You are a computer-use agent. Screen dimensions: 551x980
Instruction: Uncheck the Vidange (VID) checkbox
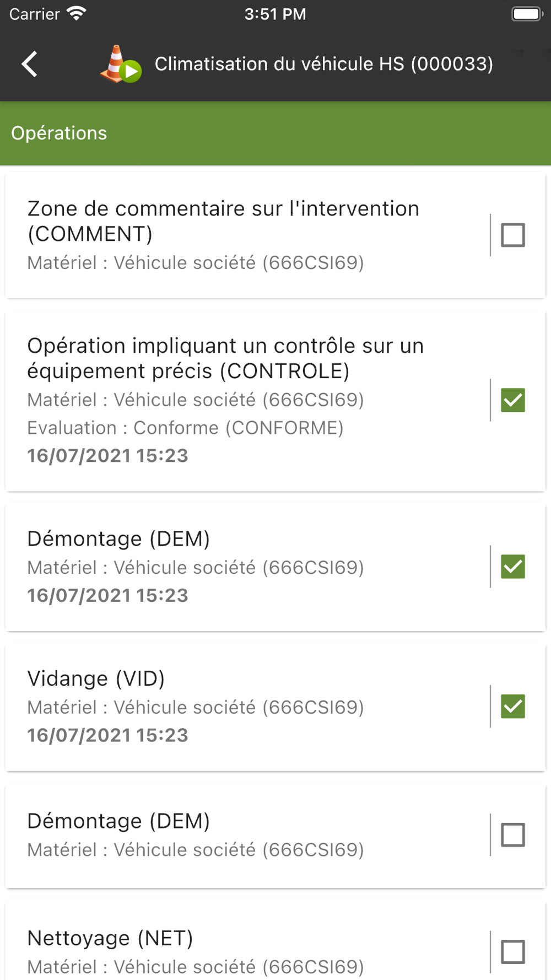[x=513, y=707]
